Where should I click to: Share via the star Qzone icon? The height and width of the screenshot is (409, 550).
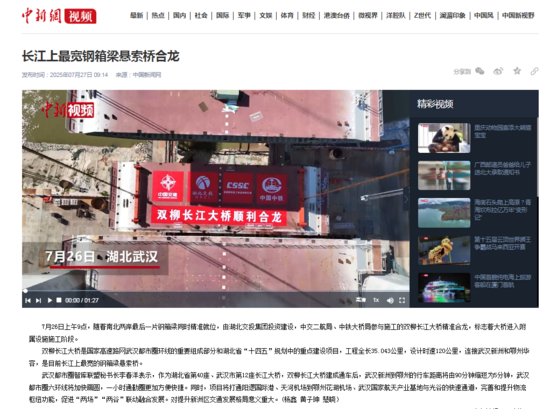tap(517, 71)
